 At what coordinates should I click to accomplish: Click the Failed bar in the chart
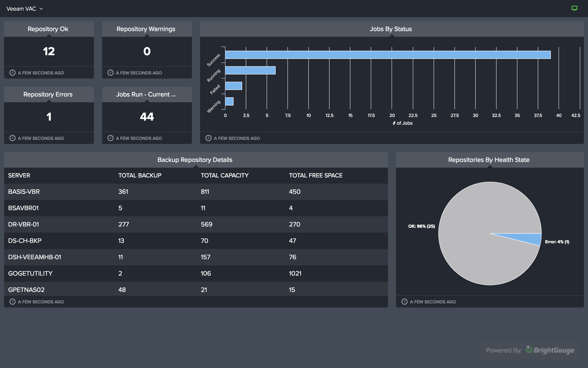(234, 86)
